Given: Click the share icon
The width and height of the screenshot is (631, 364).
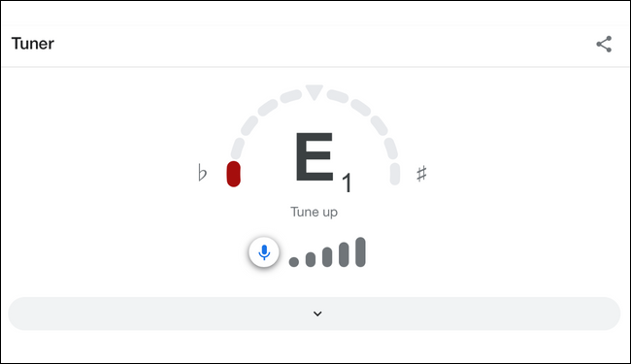Looking at the screenshot, I should click(604, 45).
